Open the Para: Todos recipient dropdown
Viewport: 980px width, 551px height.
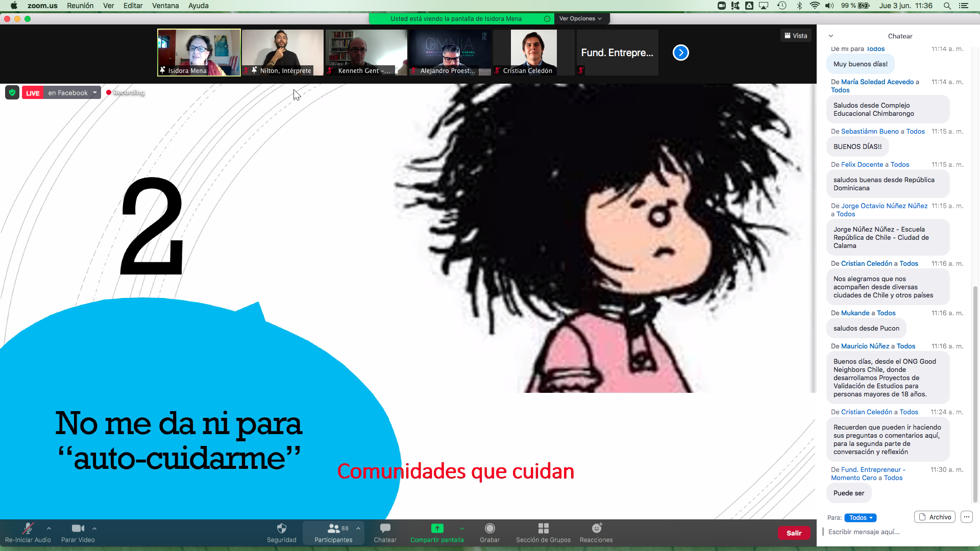click(861, 517)
